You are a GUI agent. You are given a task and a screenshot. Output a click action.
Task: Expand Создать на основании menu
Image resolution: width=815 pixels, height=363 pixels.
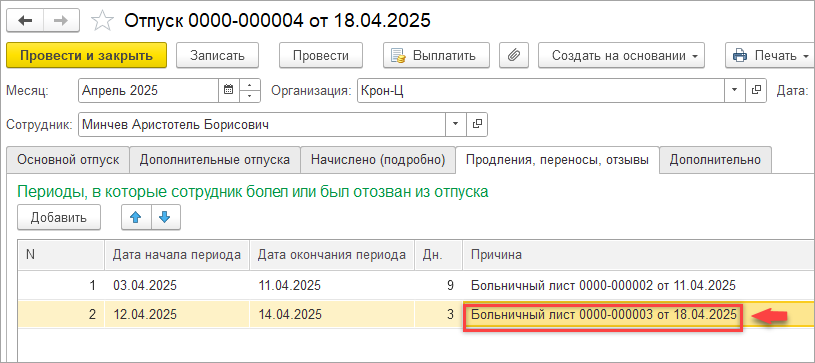pos(621,55)
